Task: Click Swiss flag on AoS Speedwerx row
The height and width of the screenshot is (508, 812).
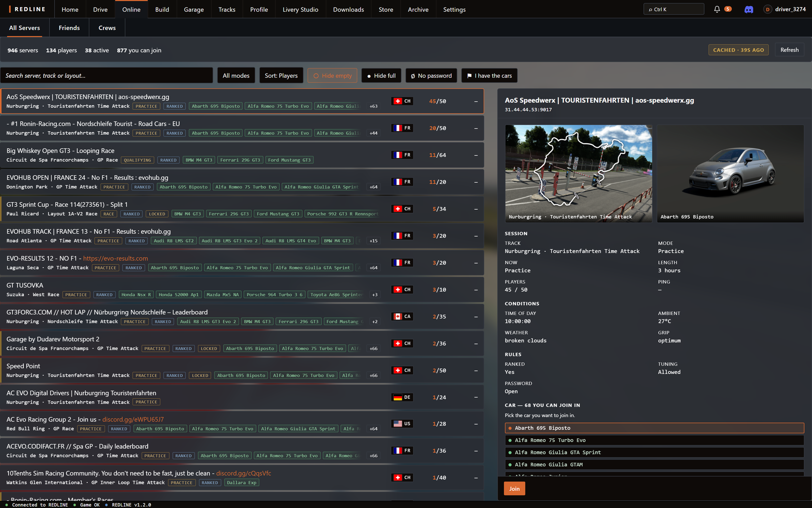Action: coord(397,101)
